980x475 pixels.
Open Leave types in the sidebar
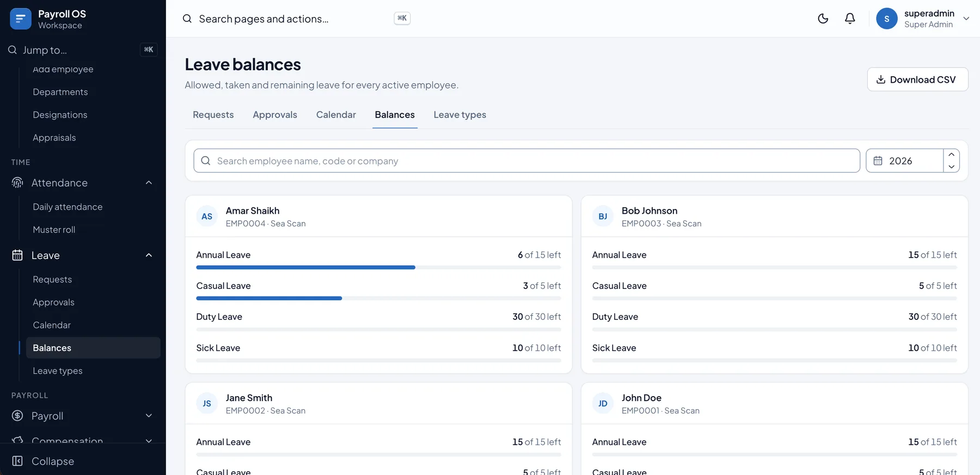(58, 371)
